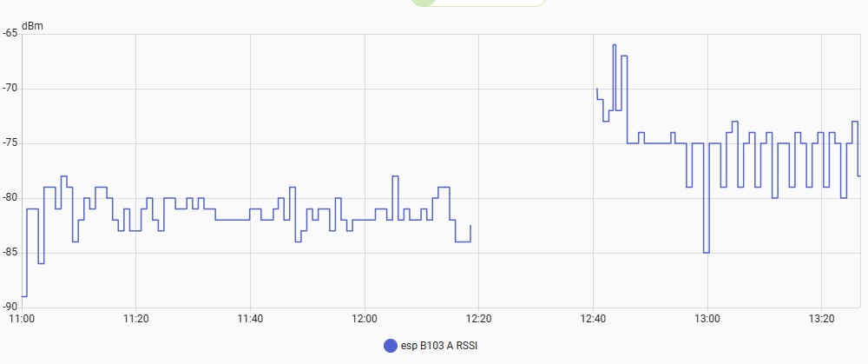Image resolution: width=868 pixels, height=364 pixels.
Task: Click the blue legend circle for esp B103 A RSSI
Action: [391, 346]
